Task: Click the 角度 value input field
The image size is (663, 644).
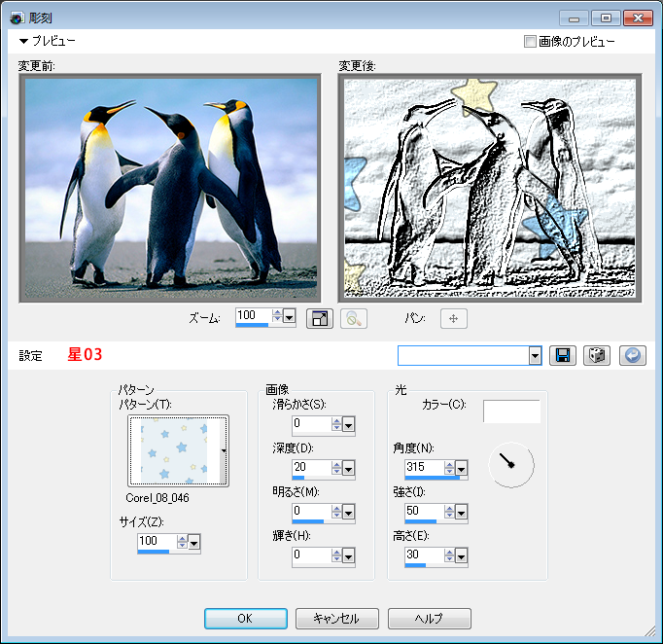Action: tap(423, 467)
